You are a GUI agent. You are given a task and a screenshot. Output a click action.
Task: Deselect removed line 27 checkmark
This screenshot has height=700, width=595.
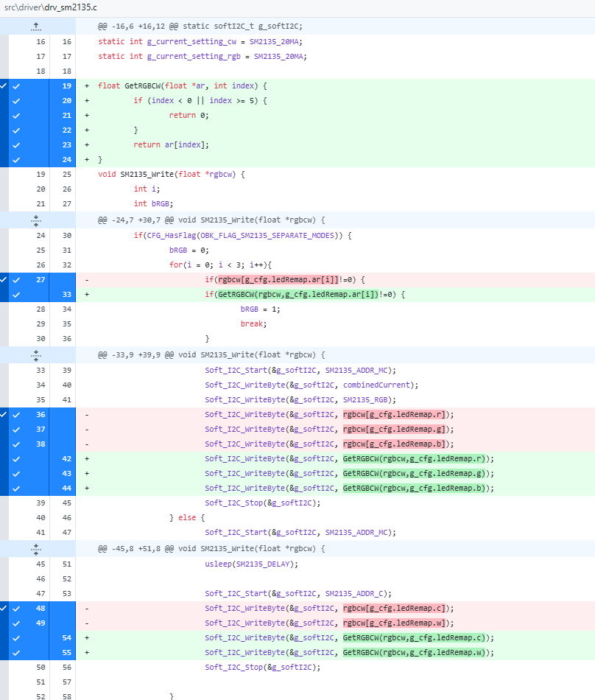tap(16, 280)
